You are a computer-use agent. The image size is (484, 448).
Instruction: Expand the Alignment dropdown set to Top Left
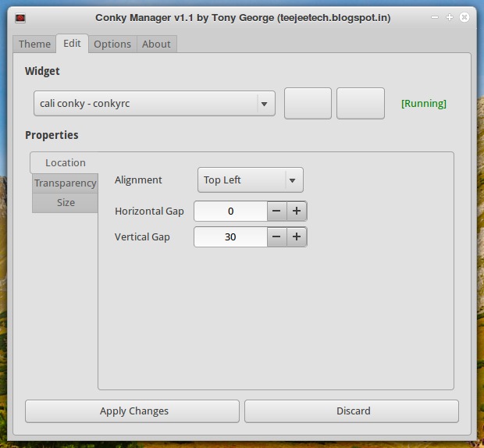[x=251, y=180]
